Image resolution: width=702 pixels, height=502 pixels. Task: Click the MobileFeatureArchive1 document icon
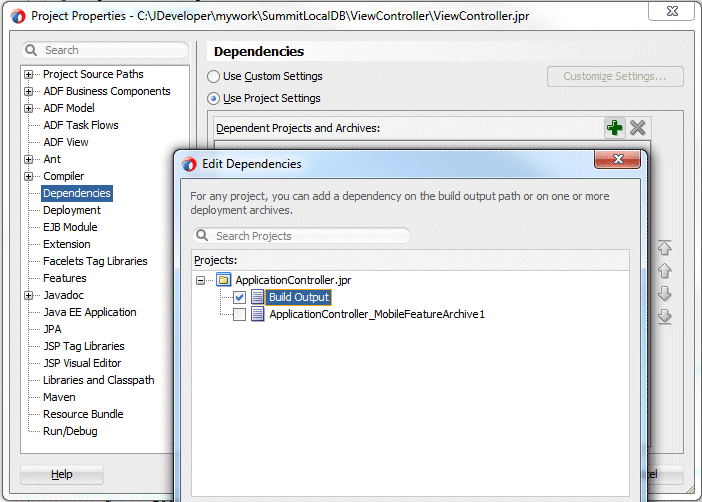tap(257, 314)
